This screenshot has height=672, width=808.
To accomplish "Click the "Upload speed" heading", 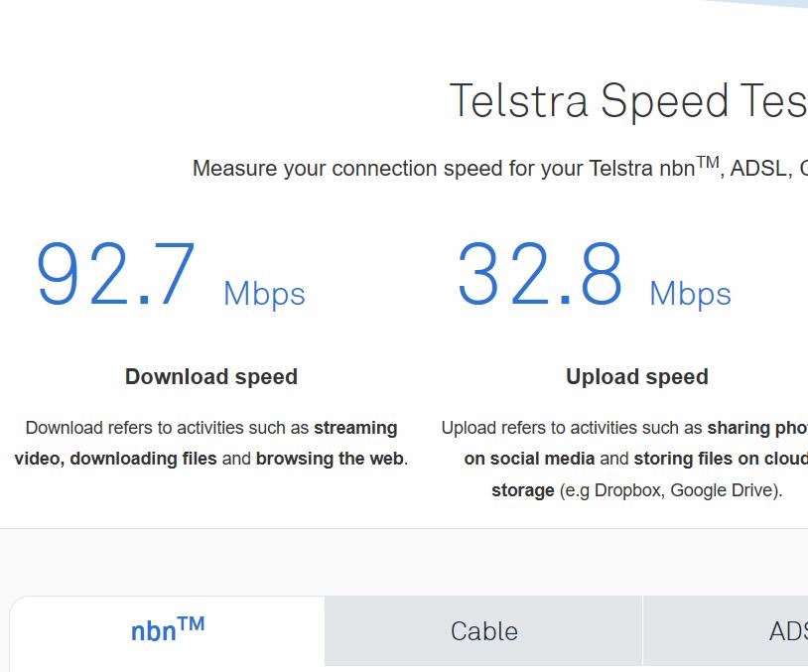I will (x=637, y=377).
